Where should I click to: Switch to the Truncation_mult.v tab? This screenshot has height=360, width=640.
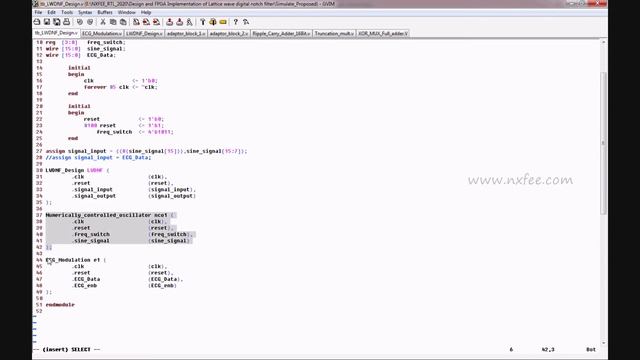pos(334,33)
